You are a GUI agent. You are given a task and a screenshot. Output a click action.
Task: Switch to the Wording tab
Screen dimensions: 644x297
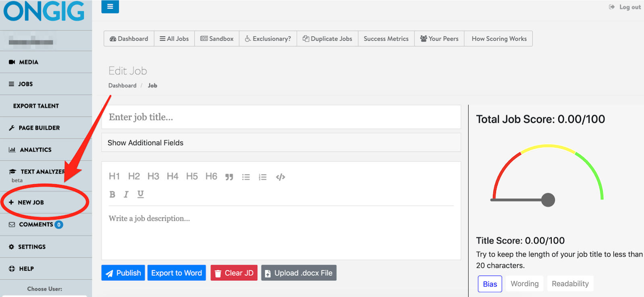coord(524,284)
